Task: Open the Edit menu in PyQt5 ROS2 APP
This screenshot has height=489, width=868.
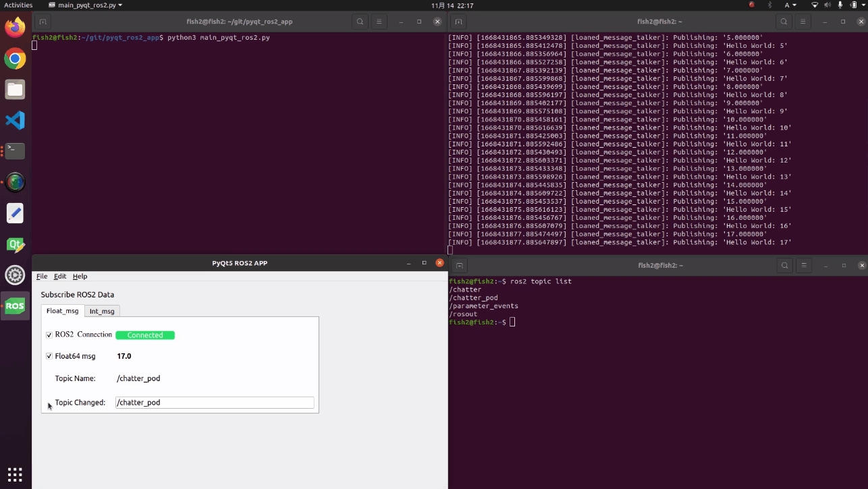Action: click(60, 277)
